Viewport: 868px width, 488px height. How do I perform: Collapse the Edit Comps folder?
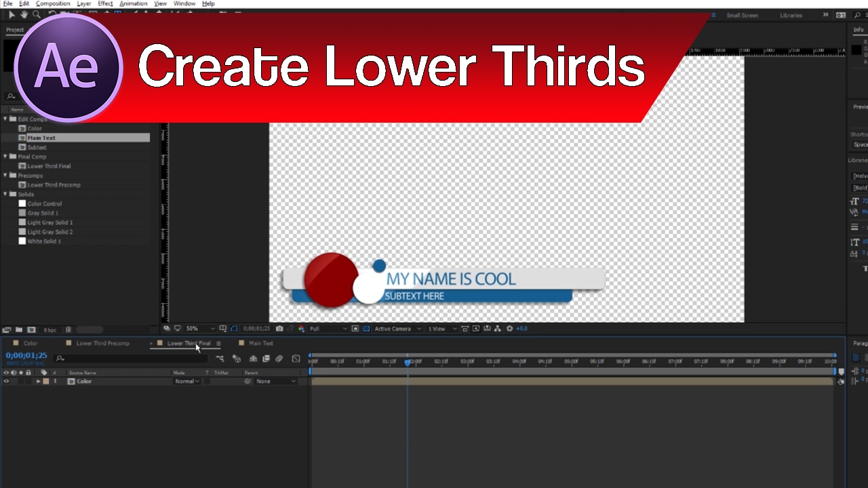(x=5, y=119)
